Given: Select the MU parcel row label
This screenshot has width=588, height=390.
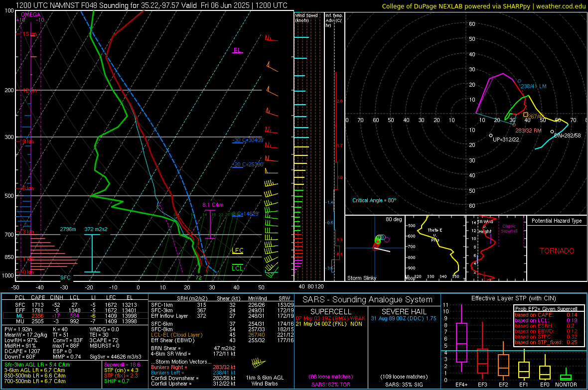Looking at the screenshot, I should tap(20, 321).
